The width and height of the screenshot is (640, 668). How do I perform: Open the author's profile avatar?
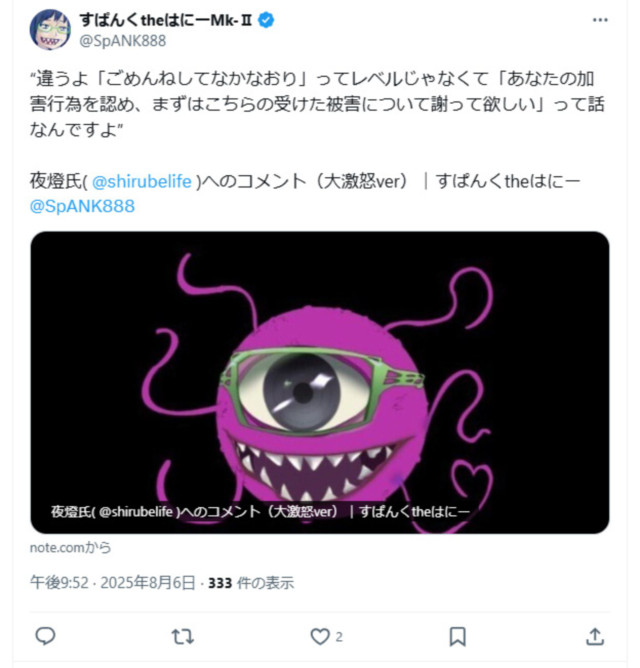coord(50,29)
